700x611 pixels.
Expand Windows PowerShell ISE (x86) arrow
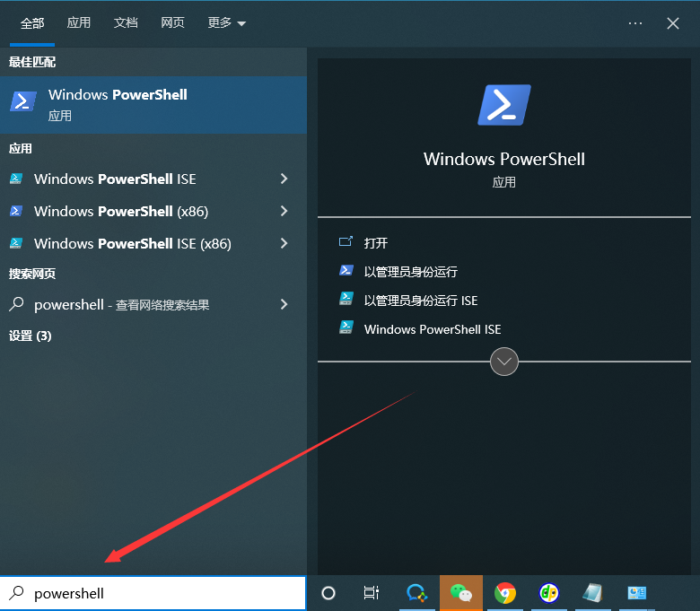click(x=284, y=243)
